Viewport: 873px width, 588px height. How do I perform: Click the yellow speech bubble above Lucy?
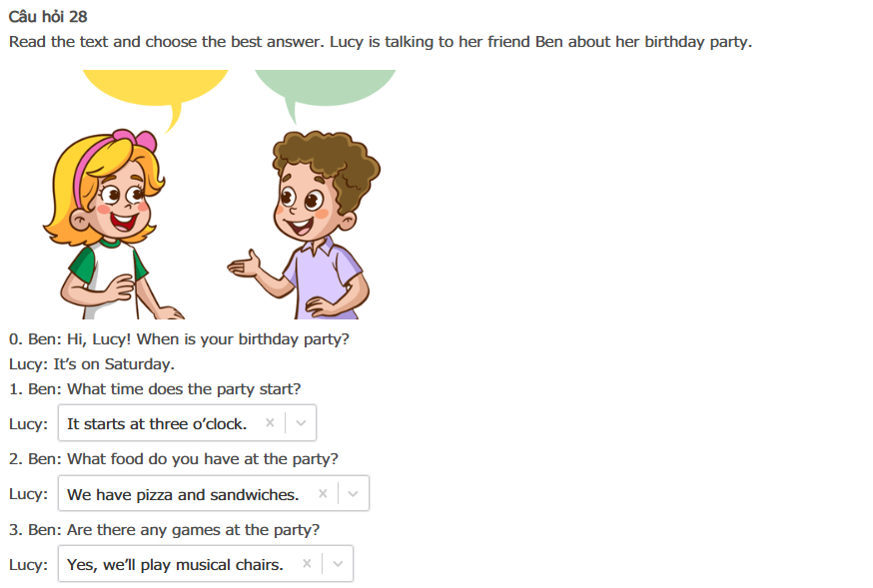click(x=155, y=88)
